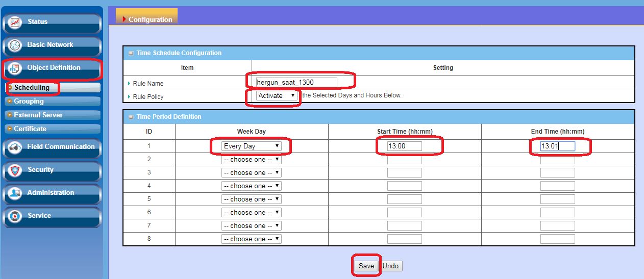This screenshot has width=644, height=279.
Task: Click the red arrow icon beside Configuration
Action: (x=124, y=20)
